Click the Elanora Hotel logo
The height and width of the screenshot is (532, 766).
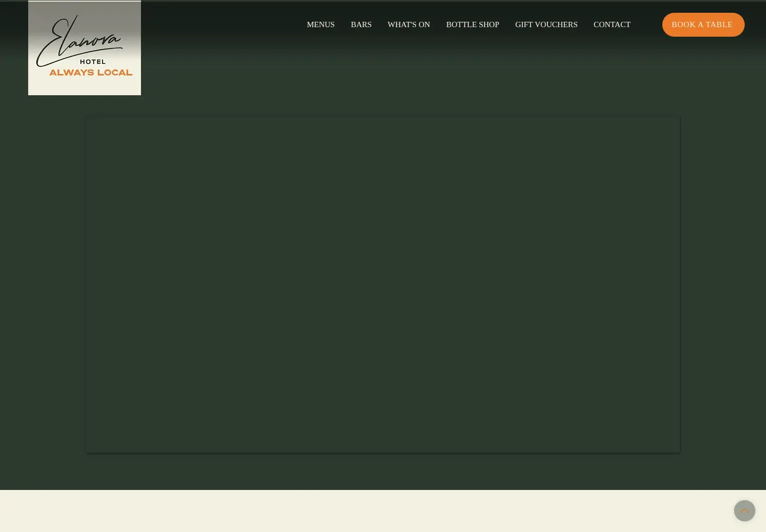pyautogui.click(x=85, y=48)
